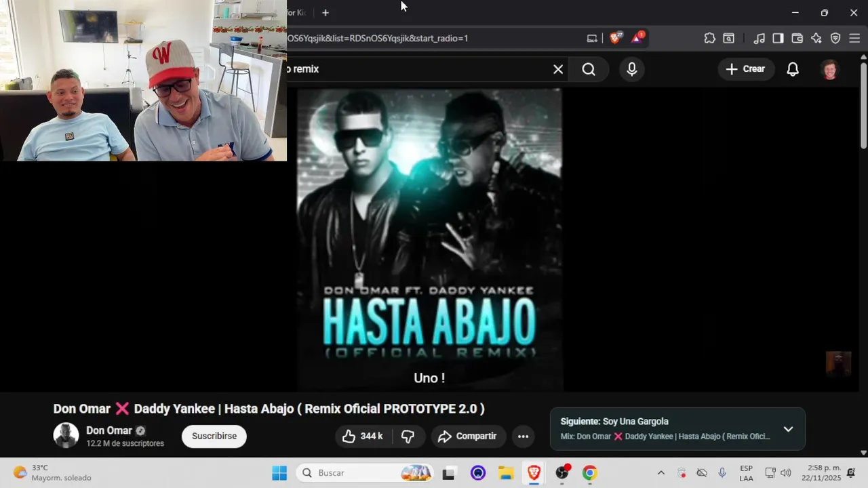Toggle the browser sidebar panel
Screen dimensions: 868x488
tap(778, 38)
